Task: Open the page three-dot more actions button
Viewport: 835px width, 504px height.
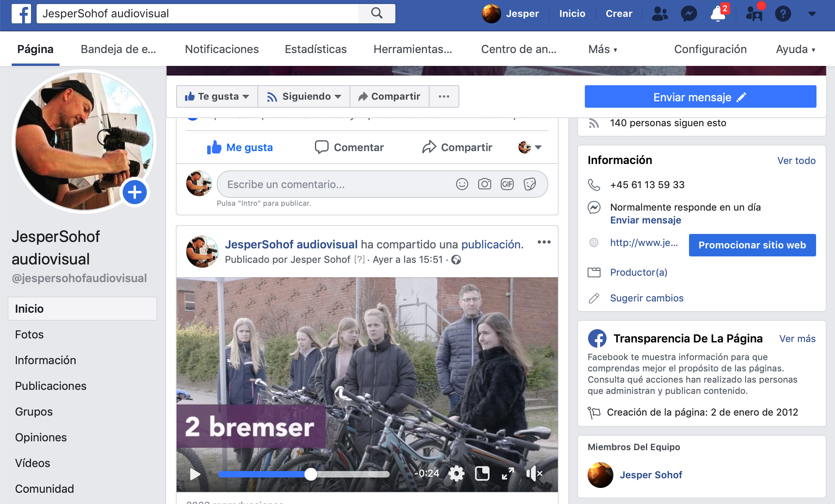Action: point(444,96)
